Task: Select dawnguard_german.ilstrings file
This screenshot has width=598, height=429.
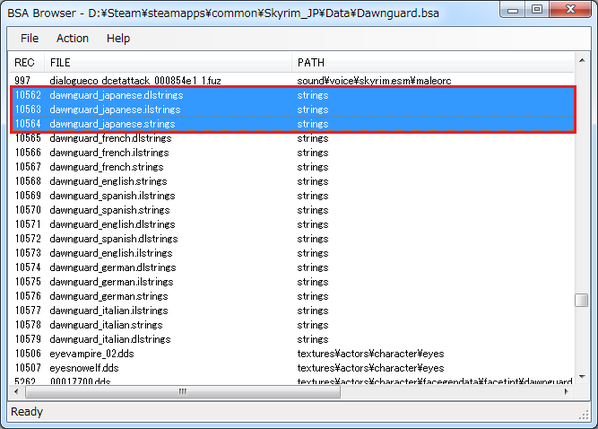Action: pos(111,282)
